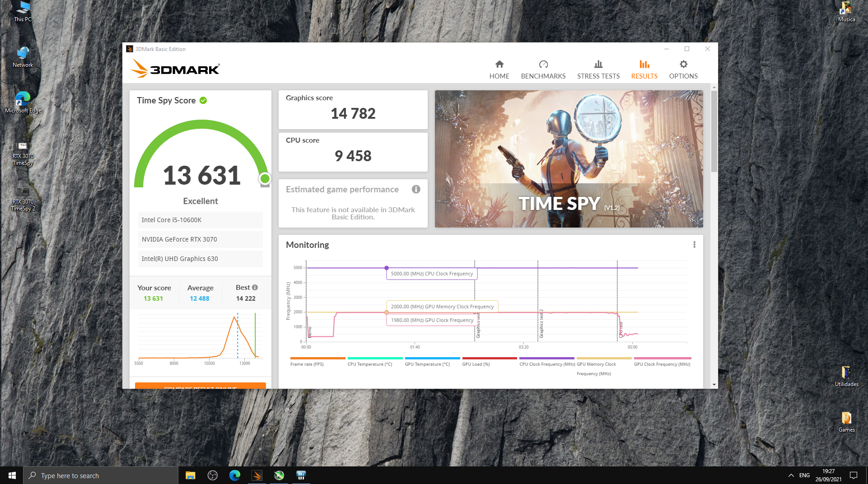
Task: Click the Excellent rating label
Action: [x=201, y=201]
